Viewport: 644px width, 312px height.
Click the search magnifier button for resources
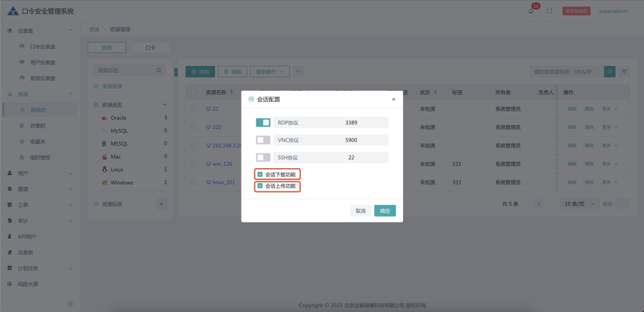[x=609, y=72]
